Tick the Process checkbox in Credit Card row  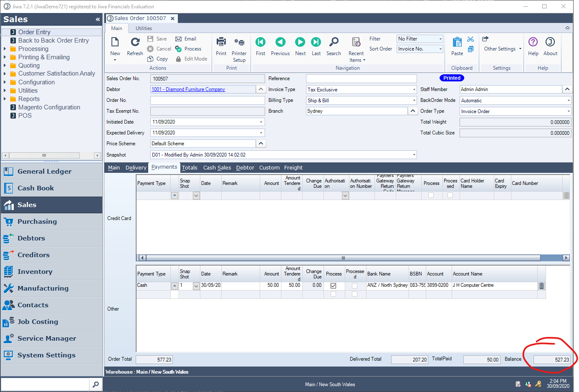[x=431, y=195]
